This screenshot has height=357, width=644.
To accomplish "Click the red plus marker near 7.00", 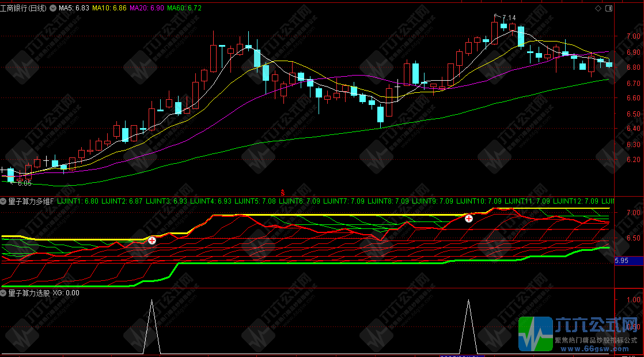I will [469, 219].
